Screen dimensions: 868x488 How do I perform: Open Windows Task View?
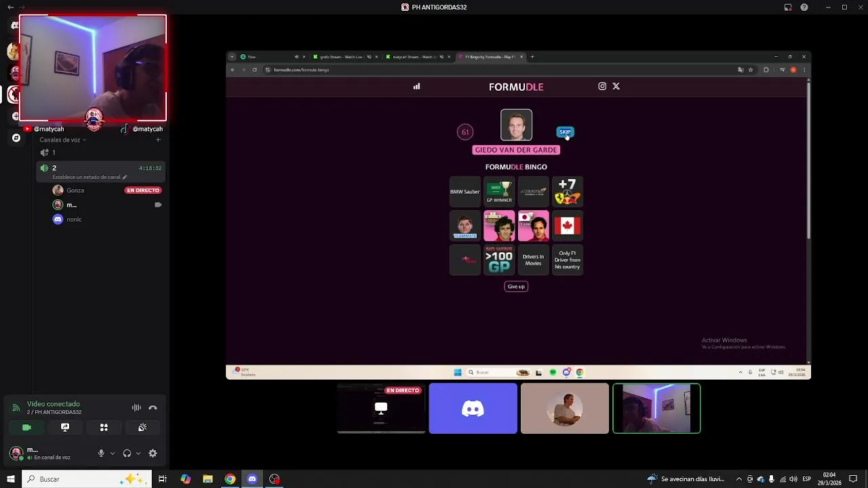tap(163, 479)
